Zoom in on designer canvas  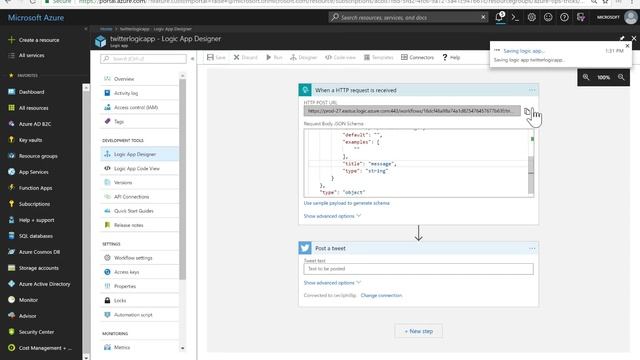coord(586,77)
